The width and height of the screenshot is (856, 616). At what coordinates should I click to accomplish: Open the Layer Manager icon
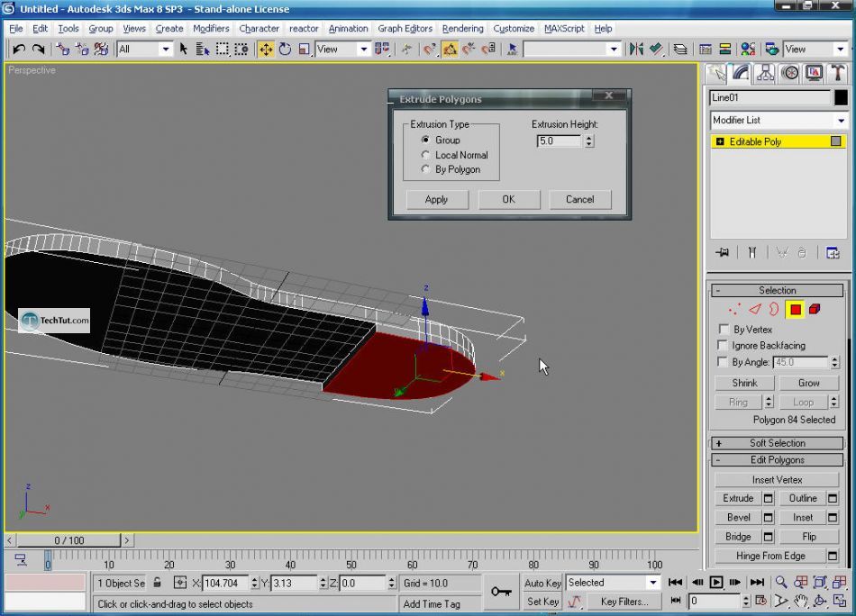[x=680, y=50]
